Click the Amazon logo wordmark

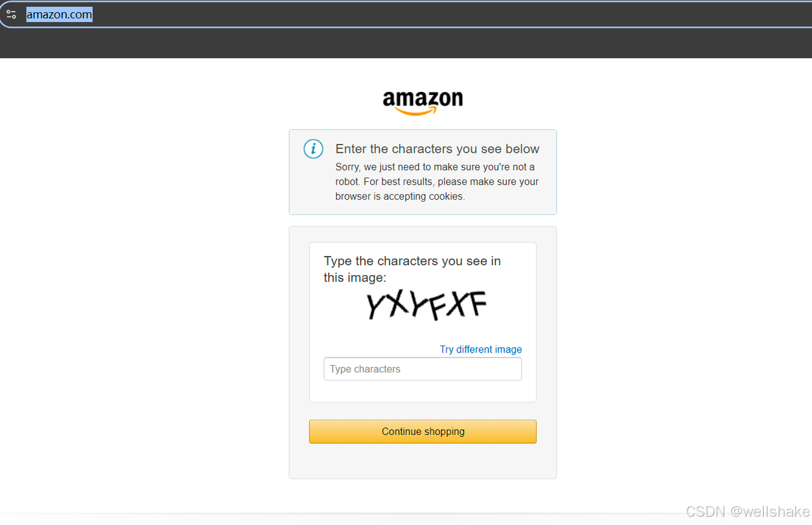(x=422, y=100)
